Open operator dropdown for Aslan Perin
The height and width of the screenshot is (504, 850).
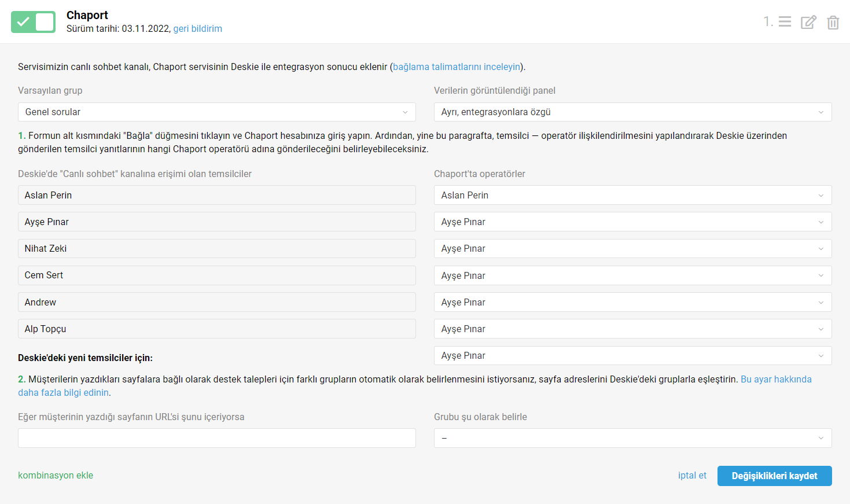click(632, 195)
